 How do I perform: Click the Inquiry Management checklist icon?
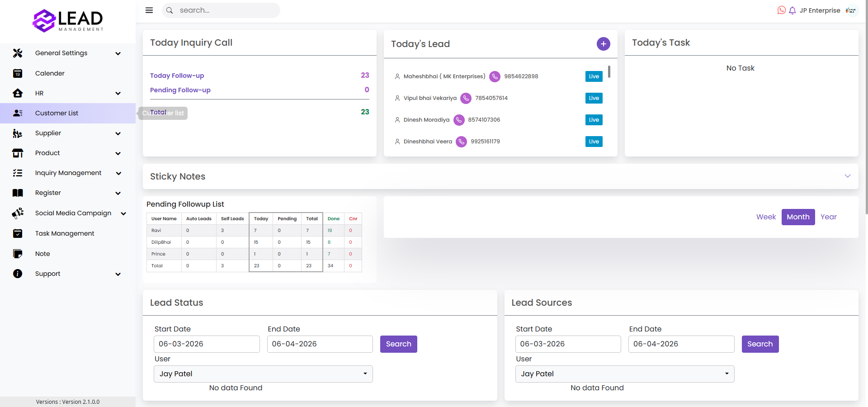click(x=18, y=173)
